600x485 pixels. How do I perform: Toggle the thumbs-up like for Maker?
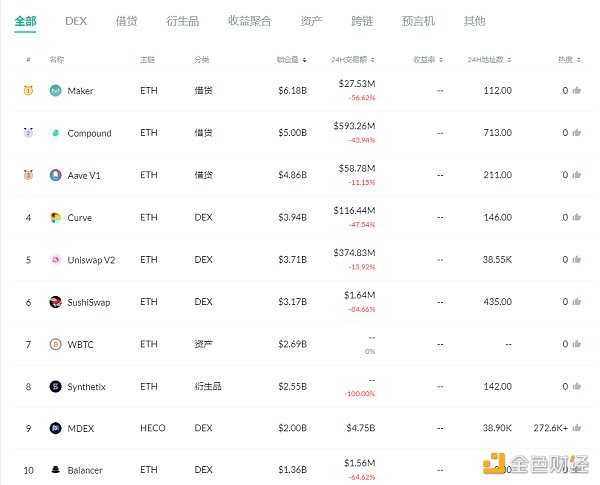pos(577,91)
